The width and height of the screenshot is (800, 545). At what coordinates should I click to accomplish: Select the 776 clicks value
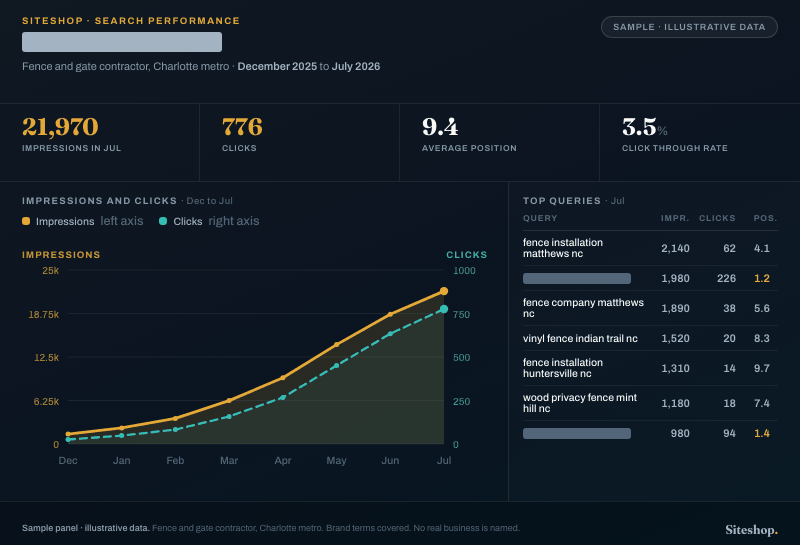click(x=242, y=127)
